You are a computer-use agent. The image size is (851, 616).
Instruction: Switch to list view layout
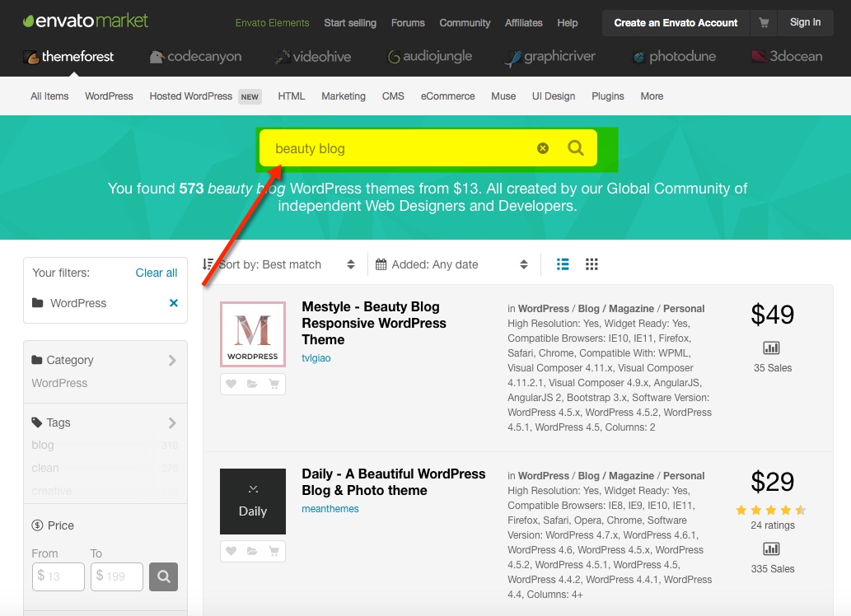tap(563, 264)
